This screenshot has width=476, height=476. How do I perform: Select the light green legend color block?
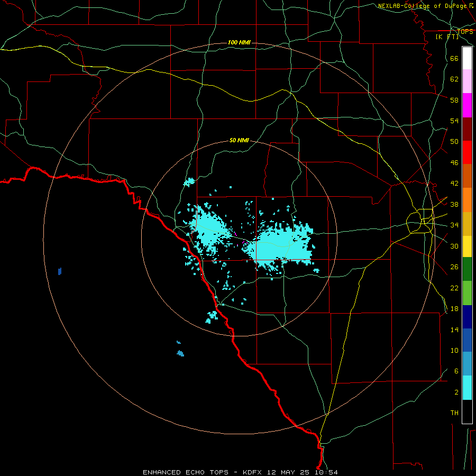click(467, 293)
